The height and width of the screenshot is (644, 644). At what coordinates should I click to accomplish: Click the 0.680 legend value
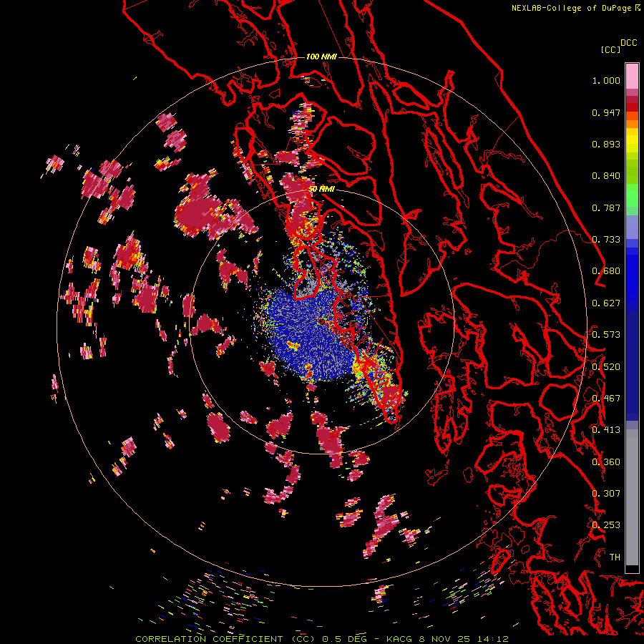click(606, 271)
